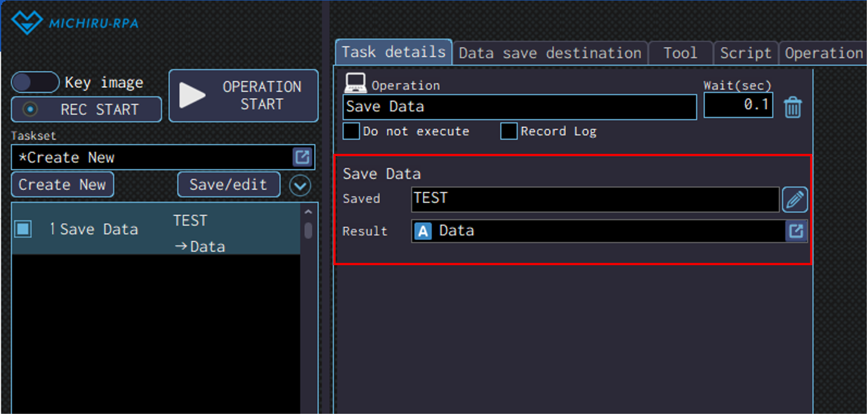Toggle the Key image switch
The image size is (868, 415).
[x=35, y=83]
